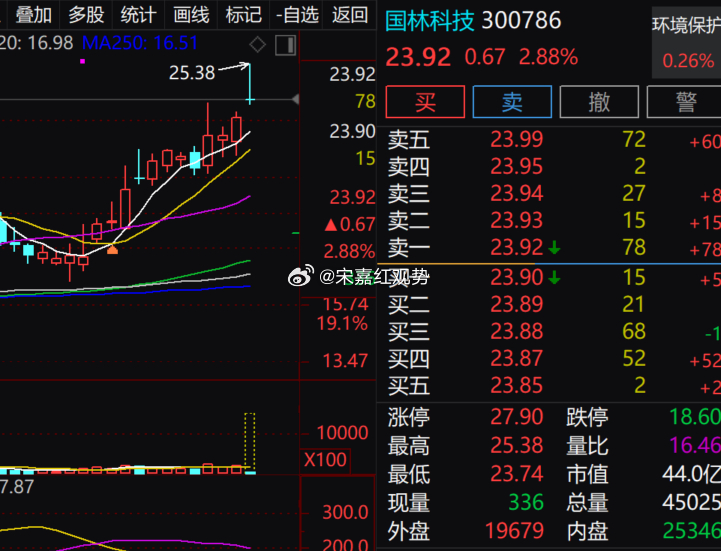Click the 最低 value 23.74
Screen dimensions: 721x551
pyautogui.click(x=516, y=474)
